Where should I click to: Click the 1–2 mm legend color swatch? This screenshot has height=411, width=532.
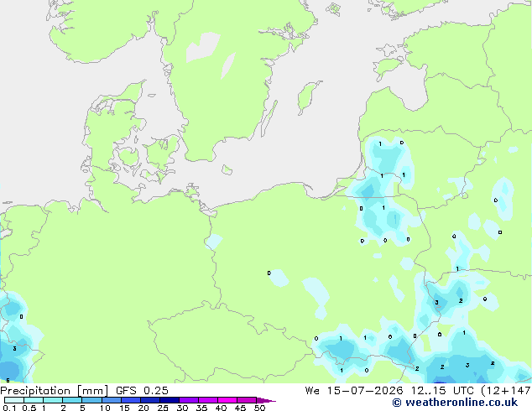pyautogui.click(x=53, y=400)
